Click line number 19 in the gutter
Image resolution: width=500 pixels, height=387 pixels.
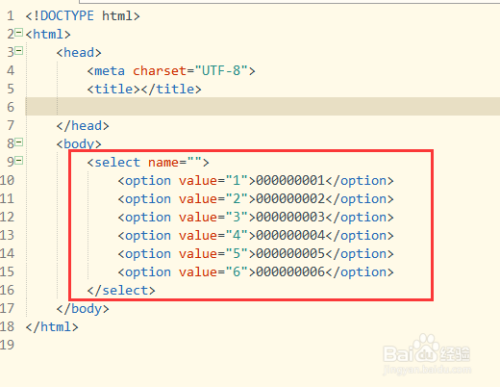[x=7, y=345]
